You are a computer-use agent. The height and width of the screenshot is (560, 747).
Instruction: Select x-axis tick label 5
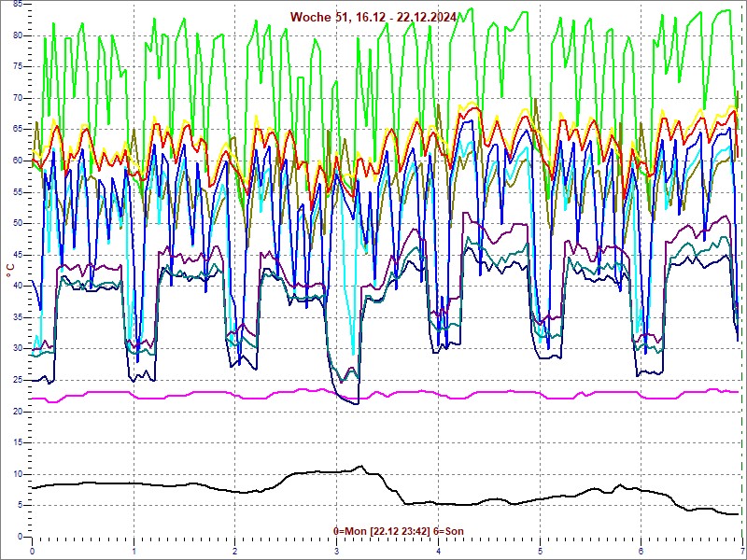point(540,550)
